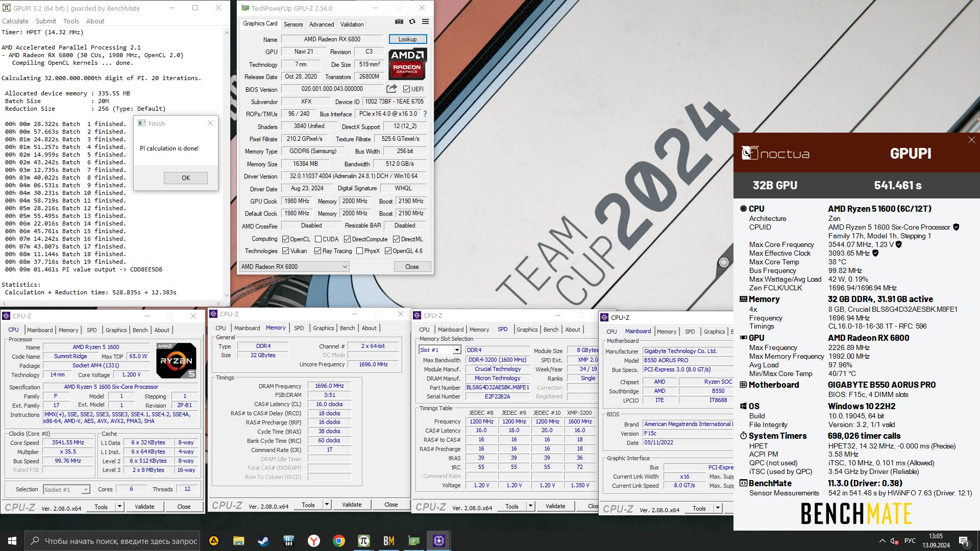Click the AMD Radeon Graphics logo in GPU-Z
This screenshot has width=980, height=551.
407,64
